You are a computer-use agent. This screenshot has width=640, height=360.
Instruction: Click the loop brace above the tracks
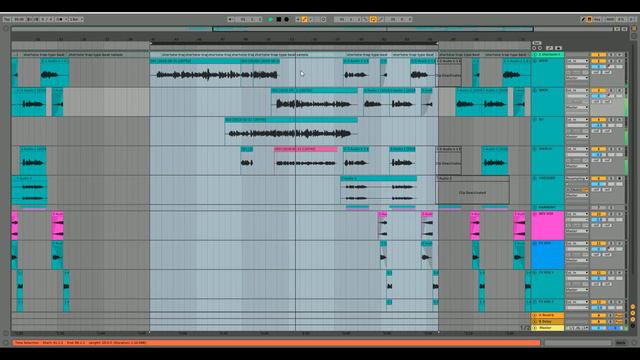coord(293,43)
